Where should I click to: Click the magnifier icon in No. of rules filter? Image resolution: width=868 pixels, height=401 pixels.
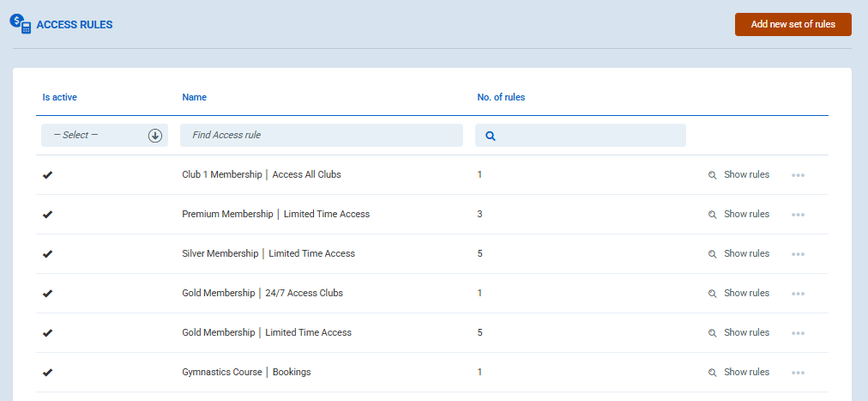point(491,136)
